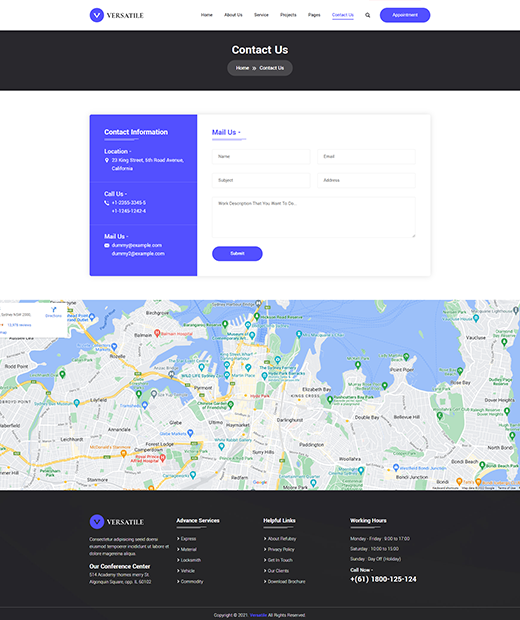Click the Versatile logo in header
Screen dimensions: 520x620
pos(117,15)
